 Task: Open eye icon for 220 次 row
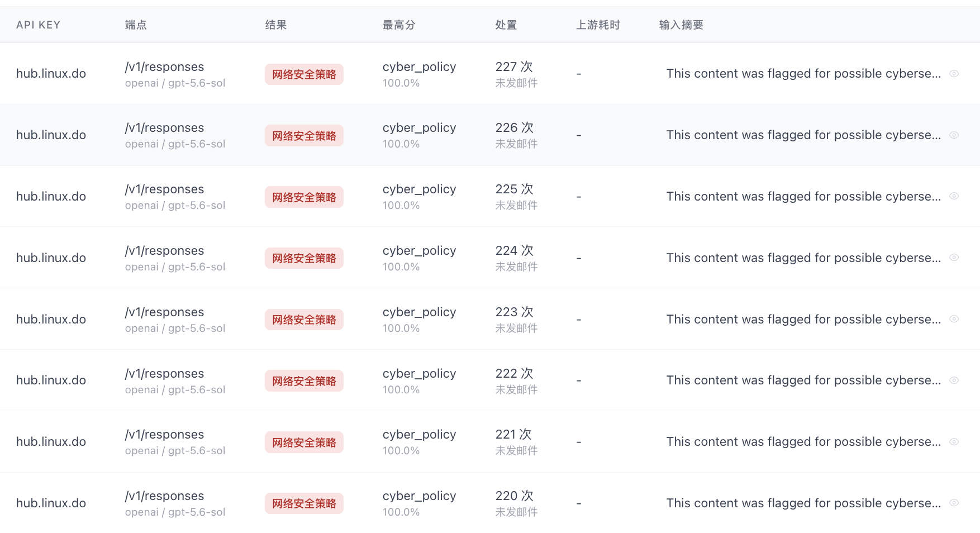pyautogui.click(x=954, y=503)
